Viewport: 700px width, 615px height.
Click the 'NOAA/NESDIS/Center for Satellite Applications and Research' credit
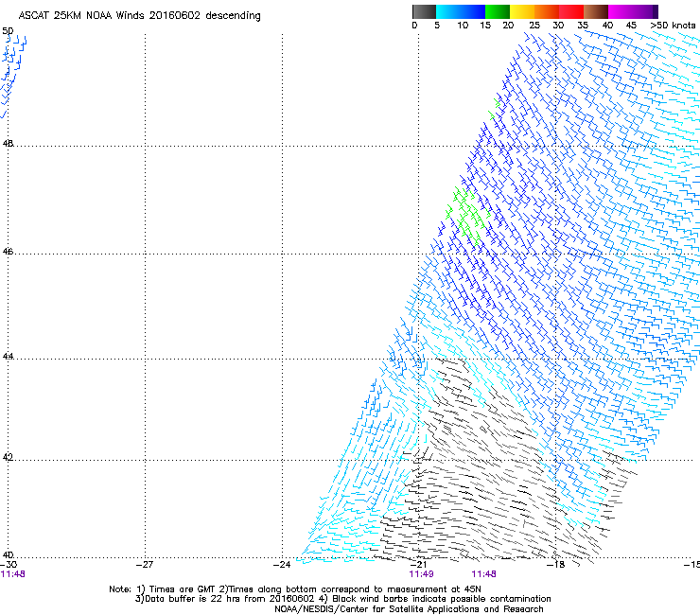409,609
